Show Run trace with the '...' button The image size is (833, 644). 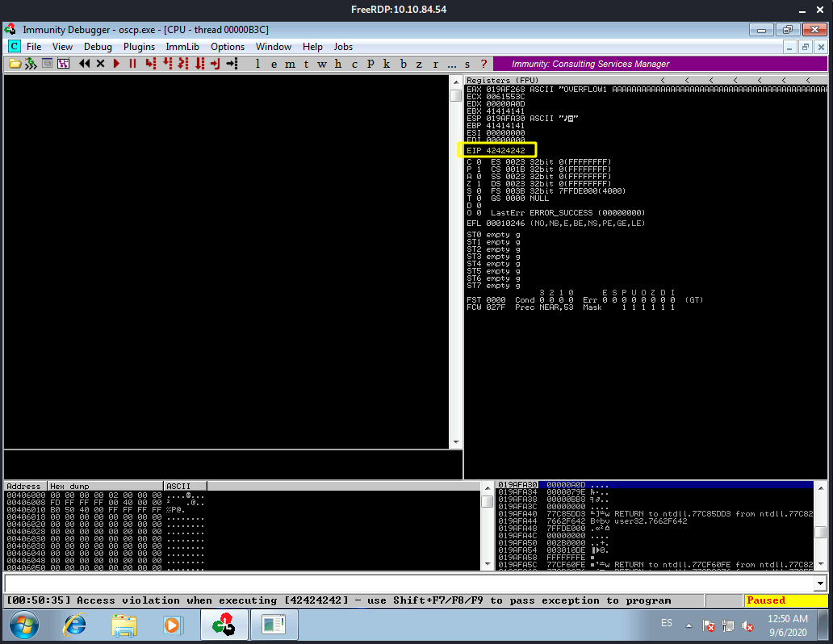pyautogui.click(x=451, y=64)
